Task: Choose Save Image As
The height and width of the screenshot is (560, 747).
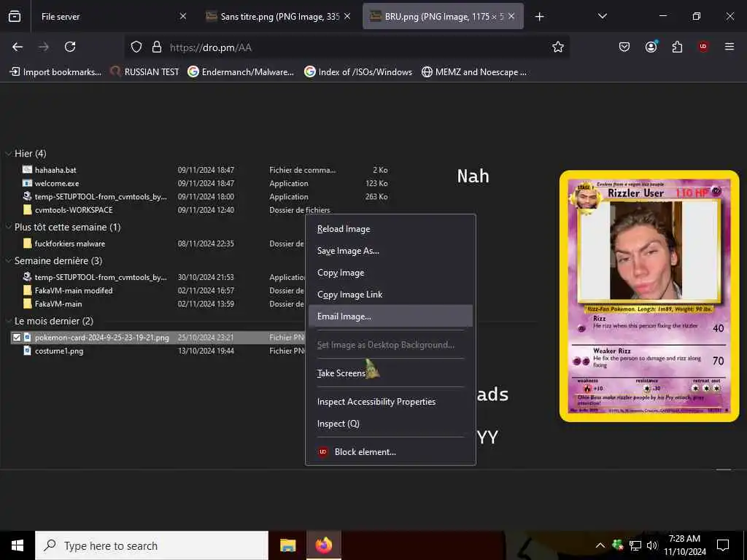Action: coord(391,251)
